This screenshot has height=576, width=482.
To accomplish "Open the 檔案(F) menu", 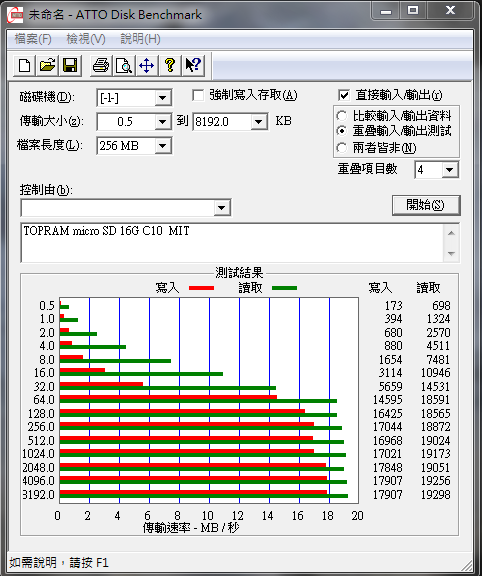I will point(33,39).
